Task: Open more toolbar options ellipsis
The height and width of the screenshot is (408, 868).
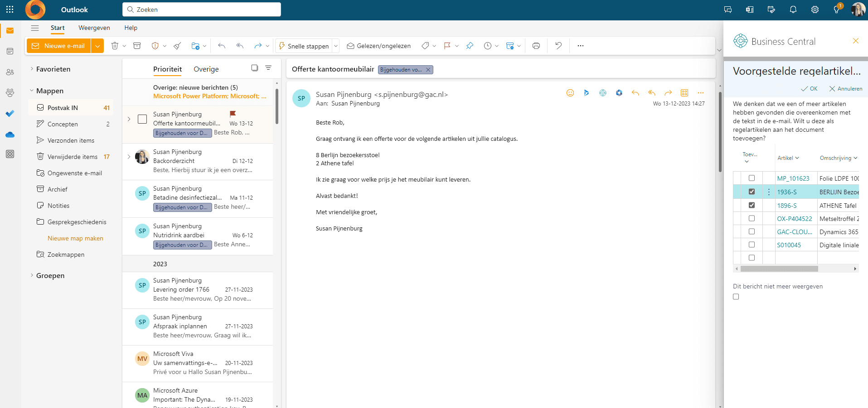Action: (x=581, y=46)
